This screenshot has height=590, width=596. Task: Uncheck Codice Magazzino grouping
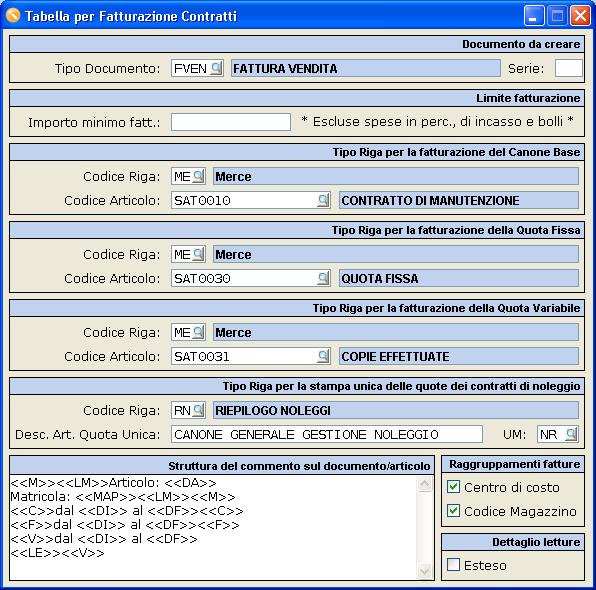[453, 511]
